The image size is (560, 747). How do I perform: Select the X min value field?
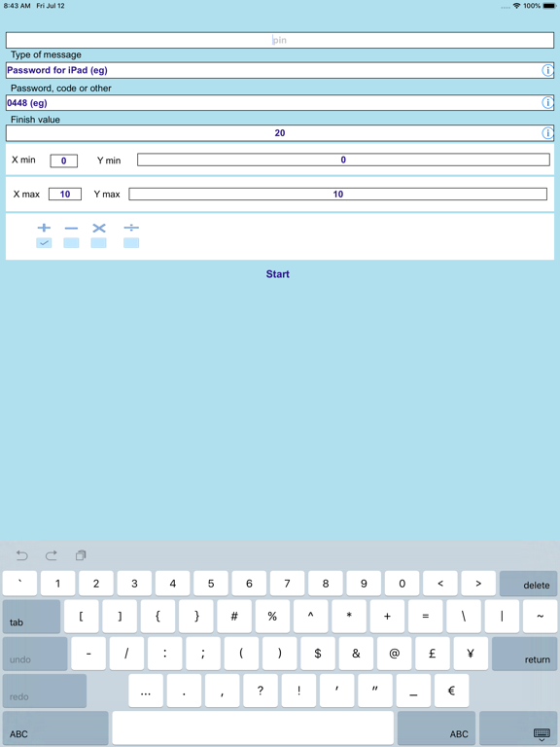pyautogui.click(x=64, y=160)
